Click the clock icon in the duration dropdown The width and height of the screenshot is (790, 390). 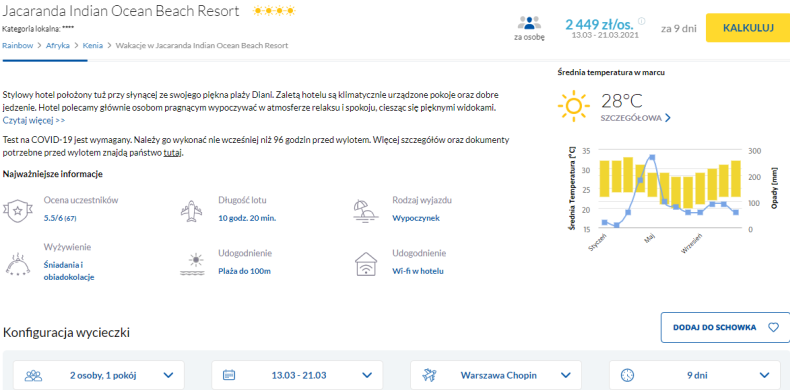point(627,375)
